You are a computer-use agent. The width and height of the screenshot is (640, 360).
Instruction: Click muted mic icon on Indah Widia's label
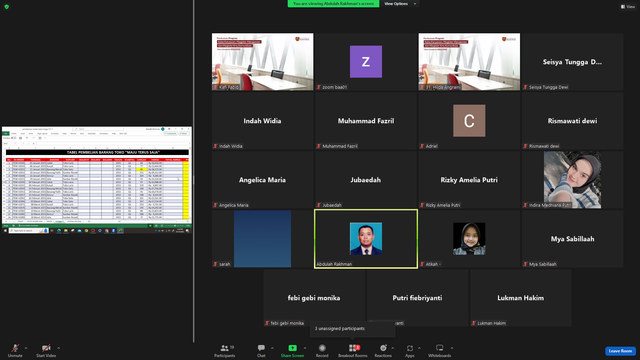pyautogui.click(x=216, y=146)
